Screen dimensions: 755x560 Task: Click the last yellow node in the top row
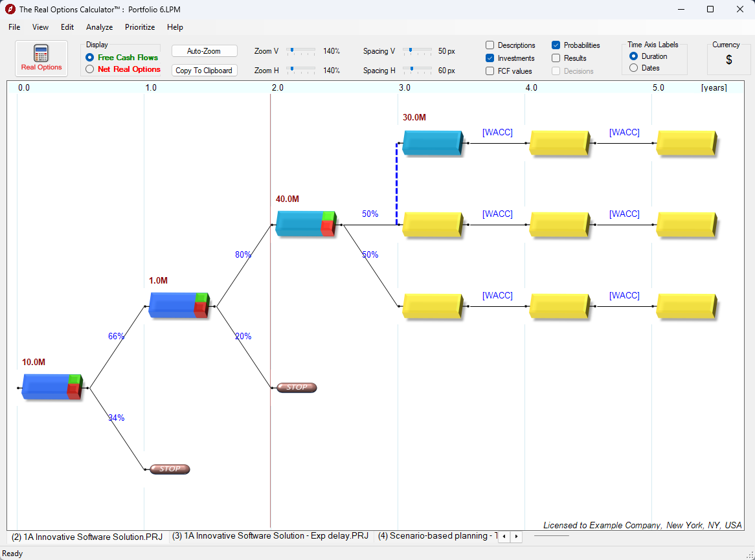click(686, 142)
